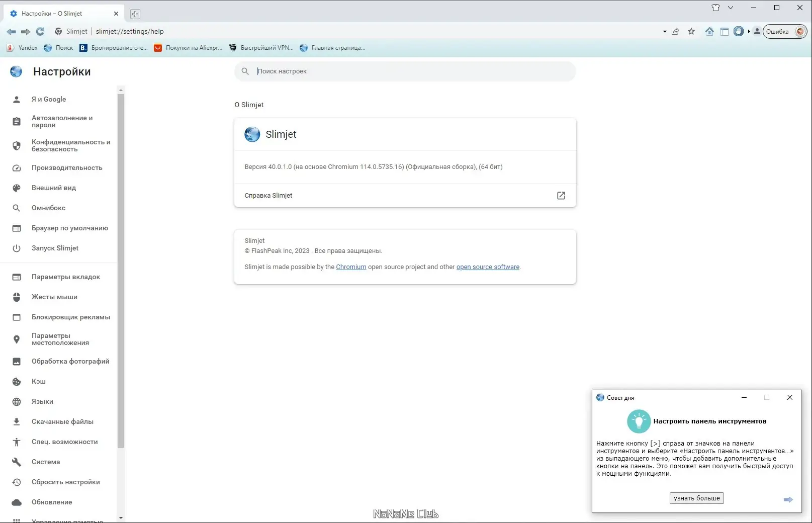The width and height of the screenshot is (812, 523).
Task: Minimize the Совет дня tip window
Action: [744, 397]
